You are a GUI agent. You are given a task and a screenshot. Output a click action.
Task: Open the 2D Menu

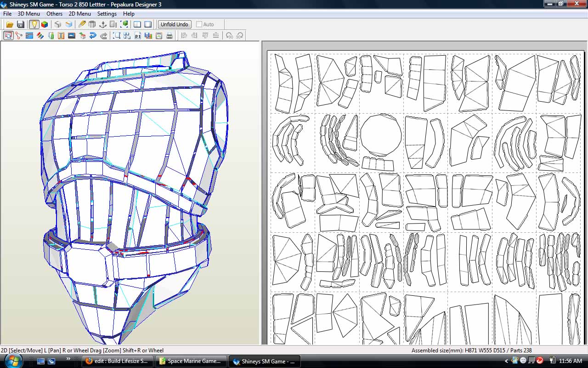(x=79, y=13)
